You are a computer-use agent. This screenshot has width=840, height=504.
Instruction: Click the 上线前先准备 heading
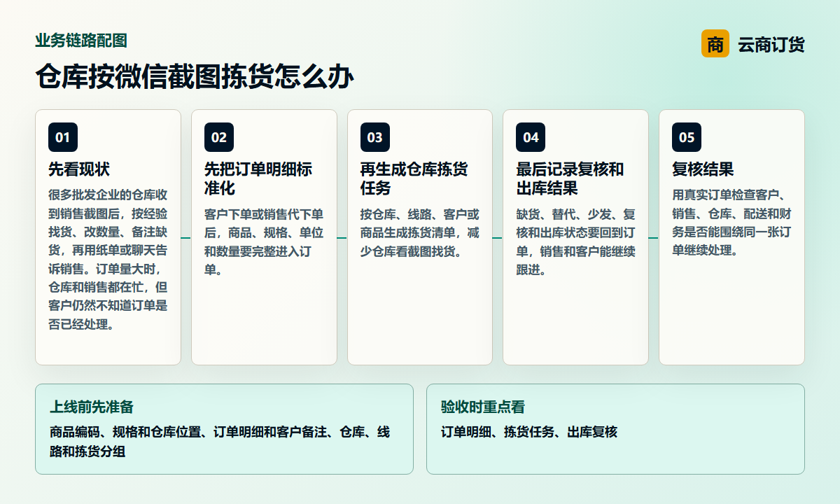click(92, 407)
